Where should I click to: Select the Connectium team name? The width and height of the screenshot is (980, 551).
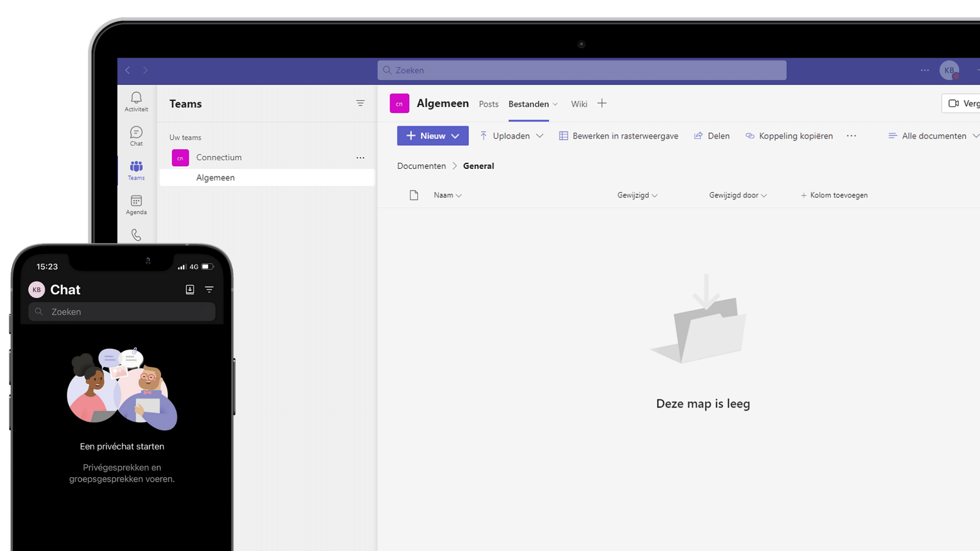(219, 158)
